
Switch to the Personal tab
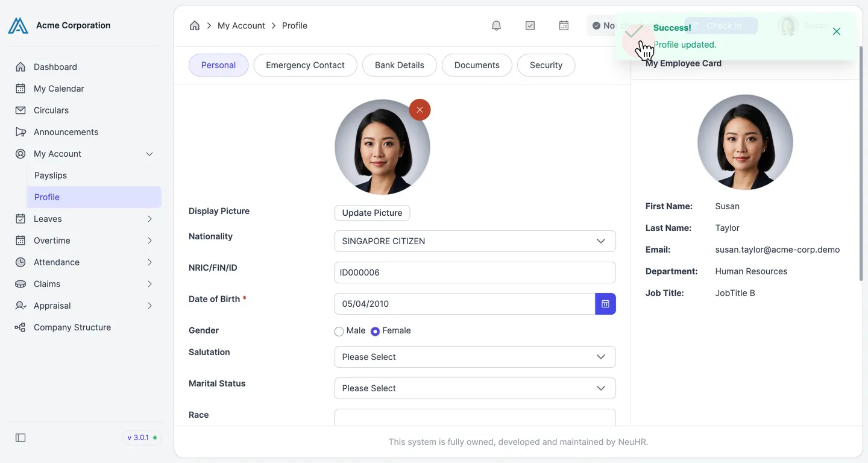pyautogui.click(x=218, y=65)
